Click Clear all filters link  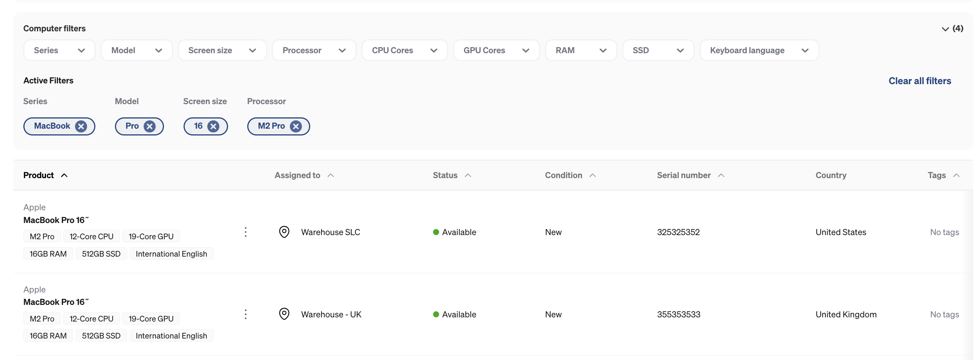click(x=920, y=81)
